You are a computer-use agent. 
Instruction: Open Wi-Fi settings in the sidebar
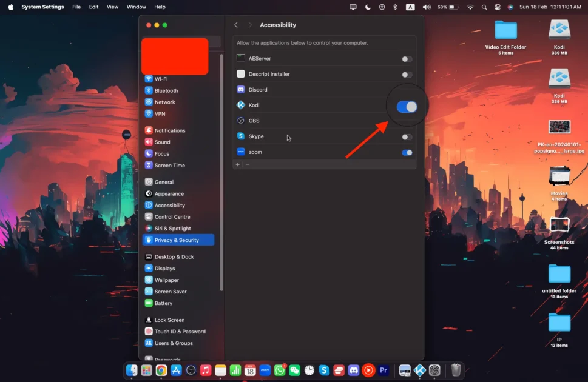click(161, 78)
